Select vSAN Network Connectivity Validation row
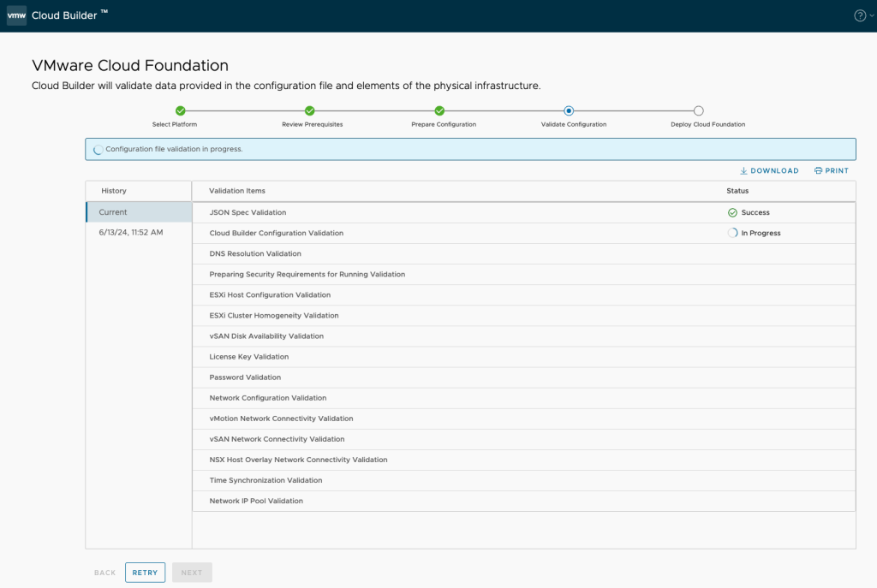877x588 pixels. (x=523, y=439)
